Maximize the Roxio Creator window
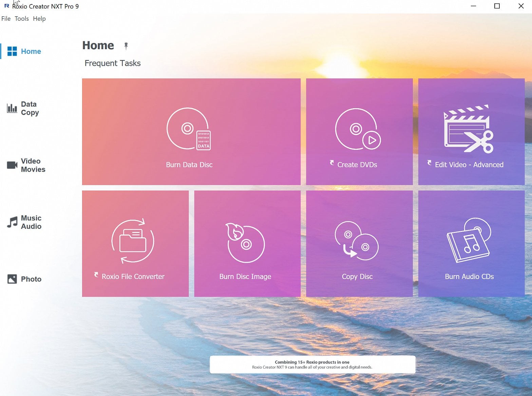This screenshot has height=396, width=532. (x=497, y=6)
